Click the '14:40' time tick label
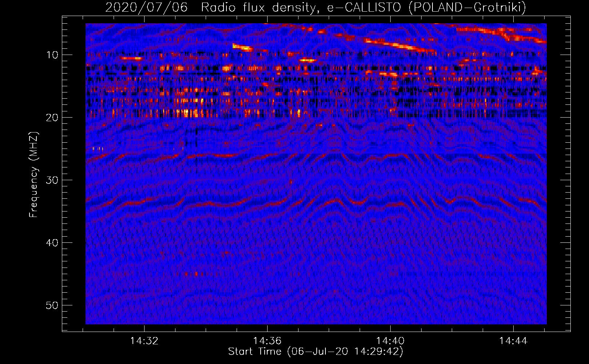 (390, 341)
